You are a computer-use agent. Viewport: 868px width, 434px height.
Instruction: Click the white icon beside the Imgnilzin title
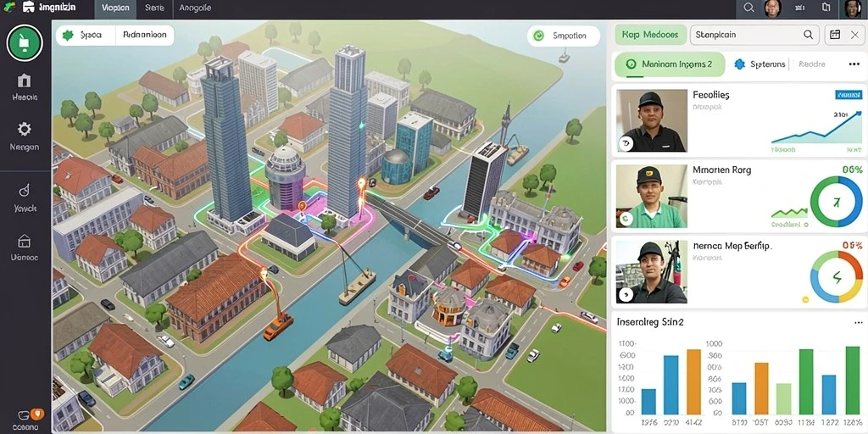[28, 7]
